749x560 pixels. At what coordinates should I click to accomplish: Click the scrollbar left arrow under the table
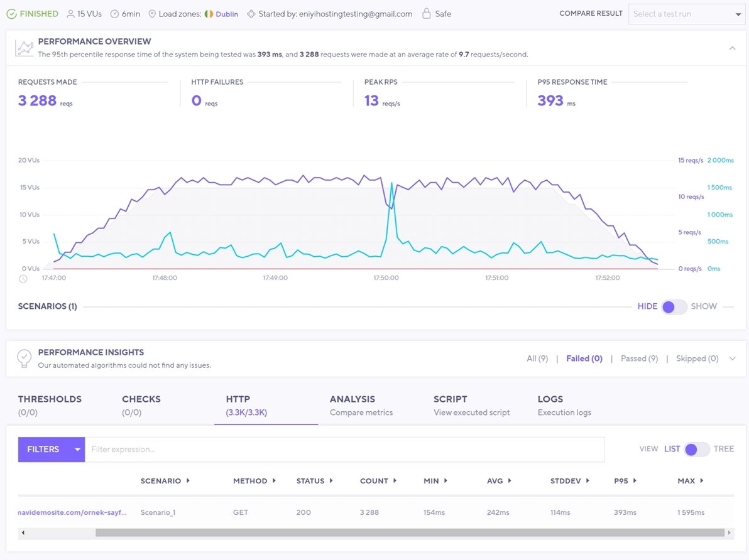pyautogui.click(x=23, y=532)
